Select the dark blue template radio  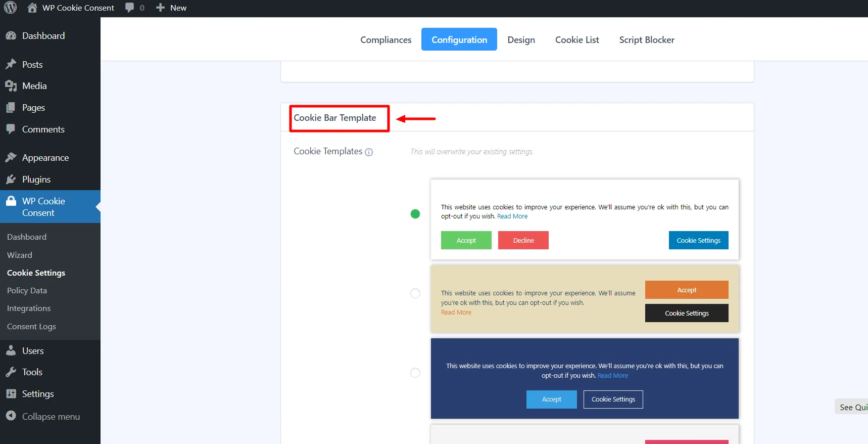[x=415, y=373]
